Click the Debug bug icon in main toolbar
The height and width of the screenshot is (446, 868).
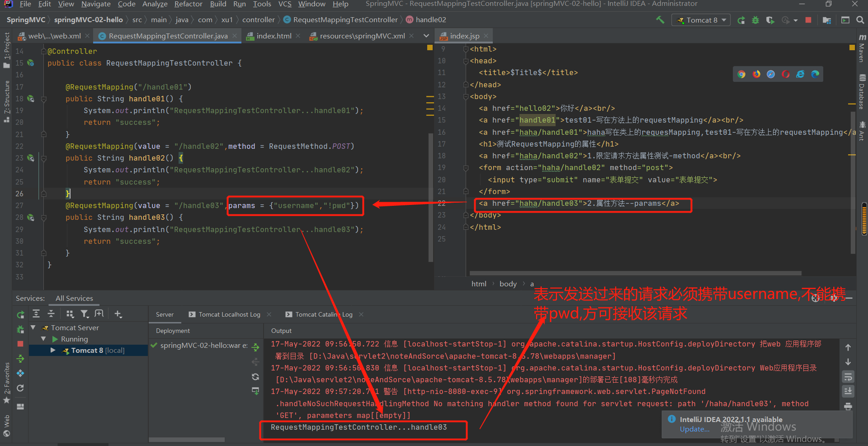[x=755, y=20]
